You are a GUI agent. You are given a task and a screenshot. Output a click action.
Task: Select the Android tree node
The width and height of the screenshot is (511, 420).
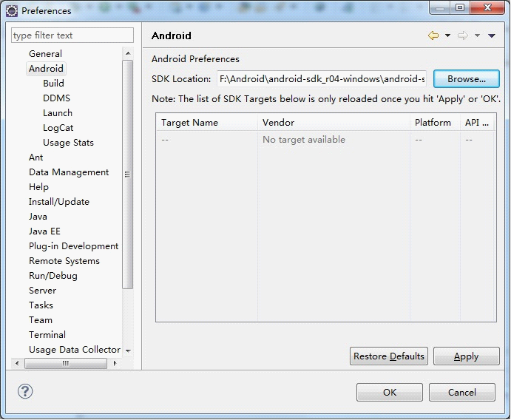click(46, 69)
